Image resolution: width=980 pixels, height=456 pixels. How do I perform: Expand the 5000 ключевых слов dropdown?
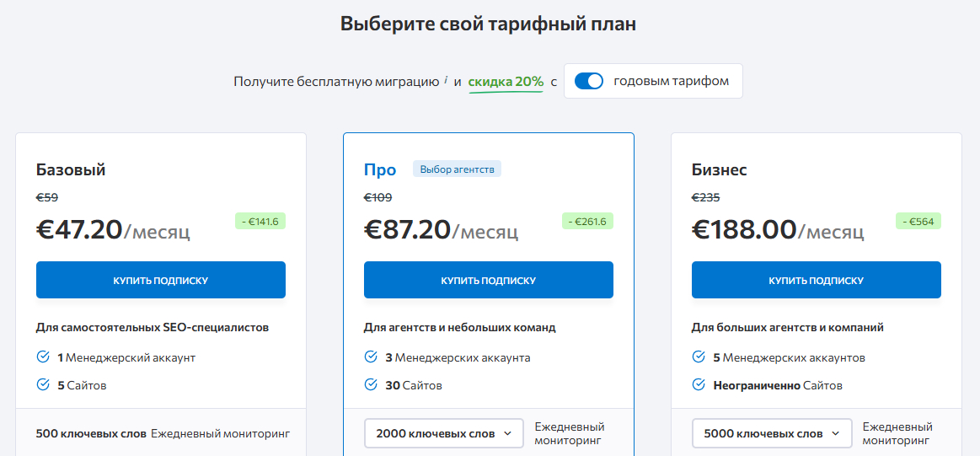(772, 433)
